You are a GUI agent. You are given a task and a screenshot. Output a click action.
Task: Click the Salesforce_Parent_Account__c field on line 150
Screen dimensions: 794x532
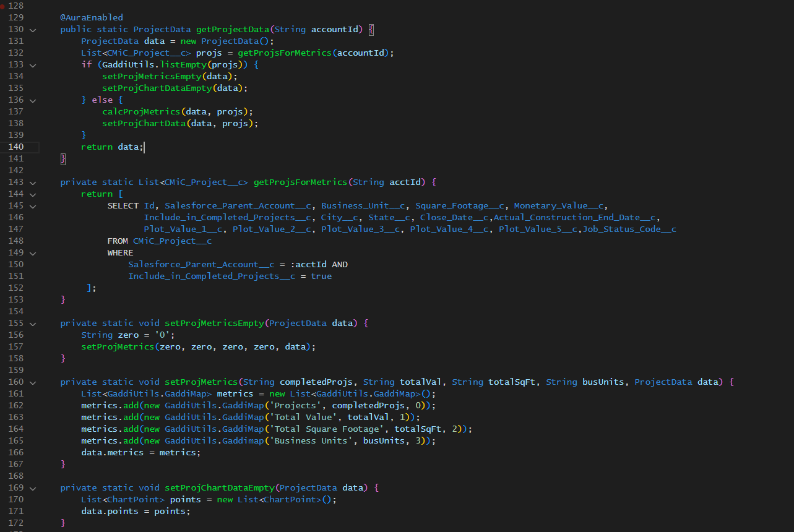click(x=201, y=264)
